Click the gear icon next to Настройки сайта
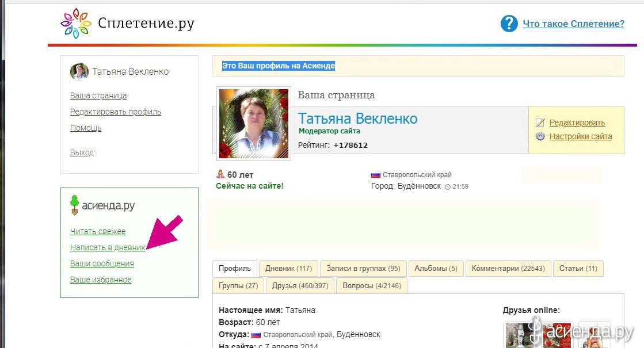The width and height of the screenshot is (644, 348). [540, 136]
